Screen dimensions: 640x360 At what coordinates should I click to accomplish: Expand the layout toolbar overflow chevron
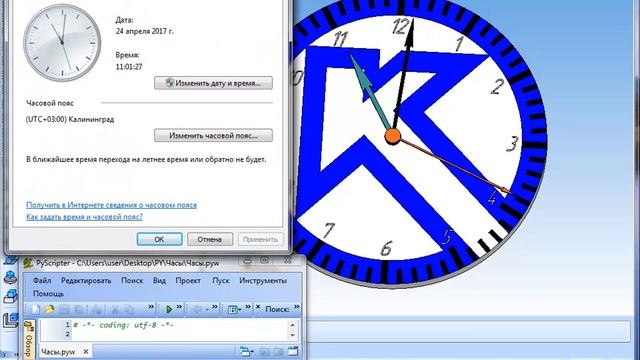coord(248,307)
